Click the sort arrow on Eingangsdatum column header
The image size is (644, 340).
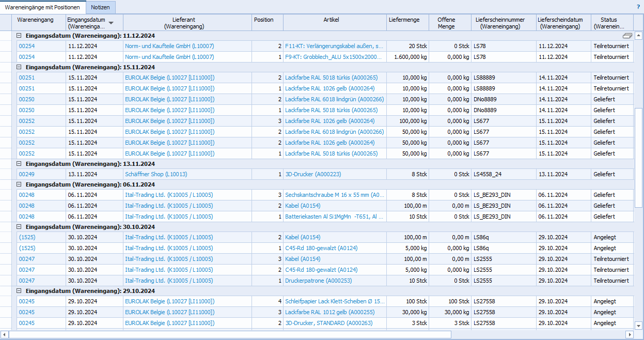[x=112, y=22]
